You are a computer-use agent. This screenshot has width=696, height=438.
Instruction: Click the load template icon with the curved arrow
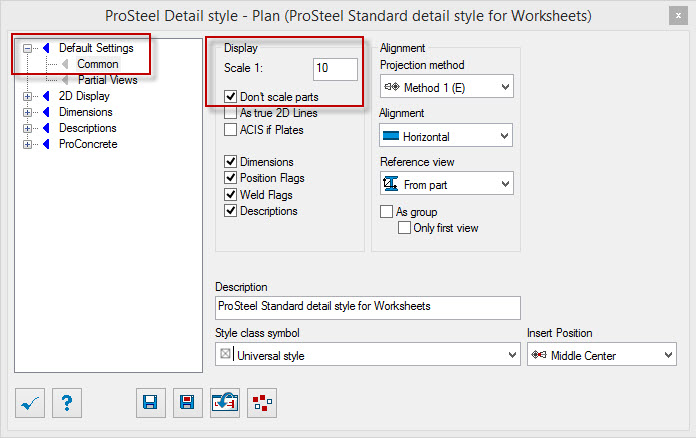click(225, 403)
